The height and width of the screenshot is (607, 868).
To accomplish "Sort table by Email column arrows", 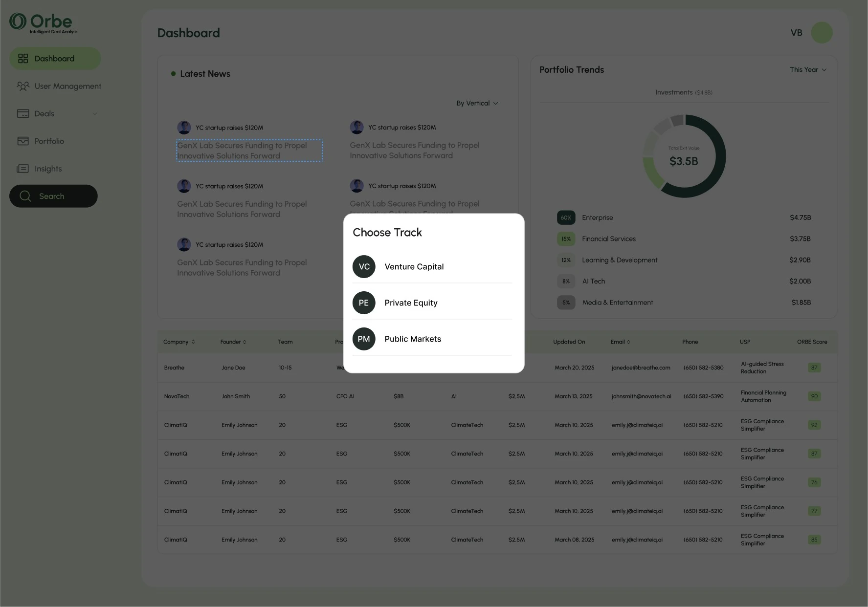I will (628, 342).
